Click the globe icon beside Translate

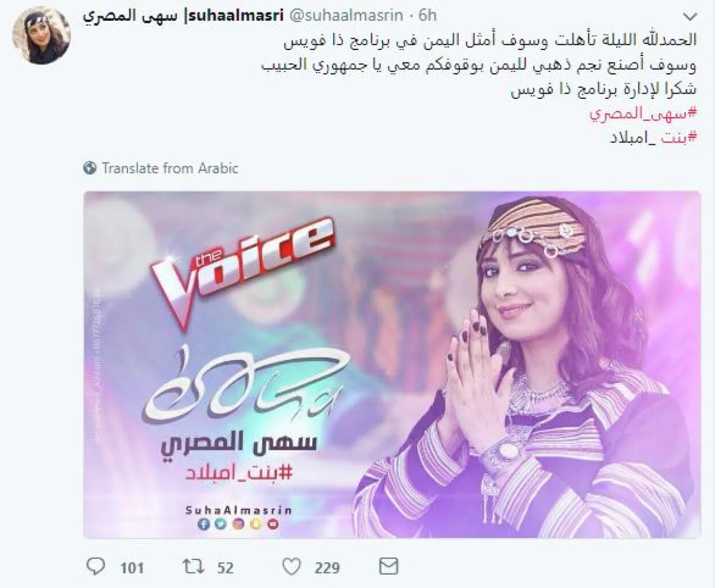tap(91, 169)
